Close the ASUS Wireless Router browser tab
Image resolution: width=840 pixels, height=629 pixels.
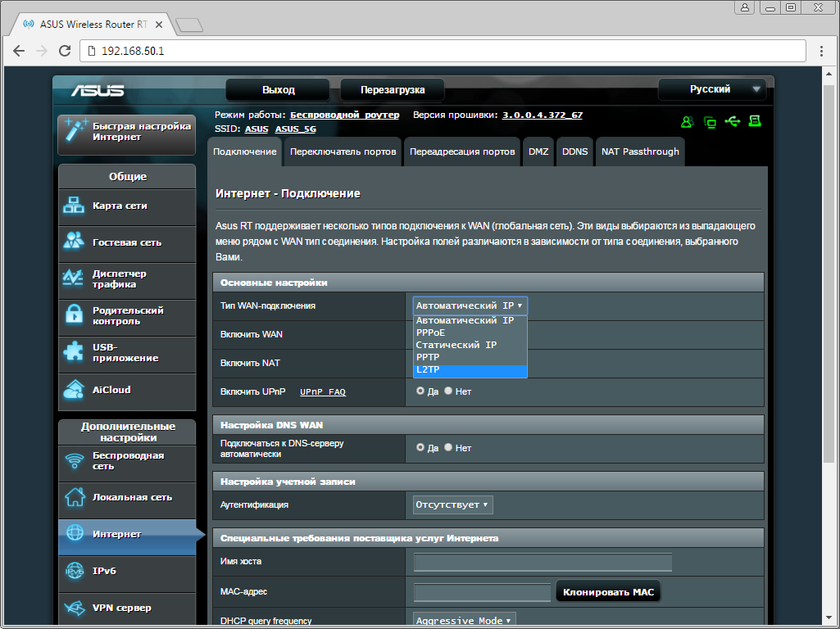[158, 25]
